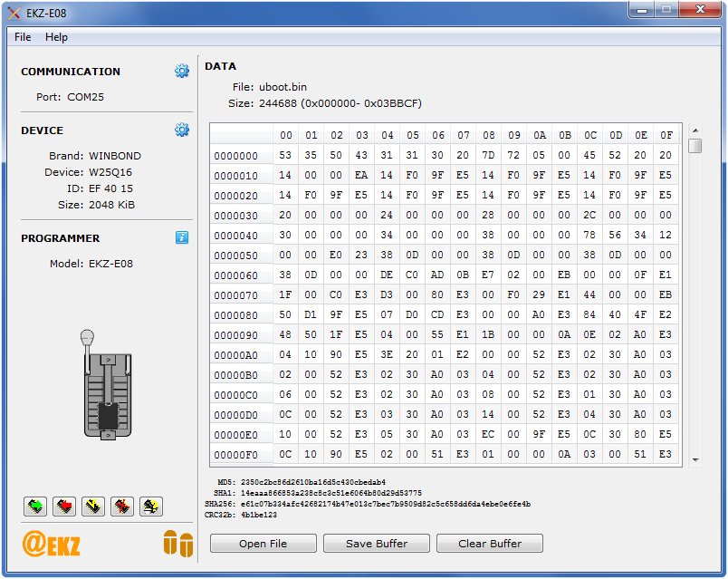Open the Device settings gear

pyautogui.click(x=182, y=130)
